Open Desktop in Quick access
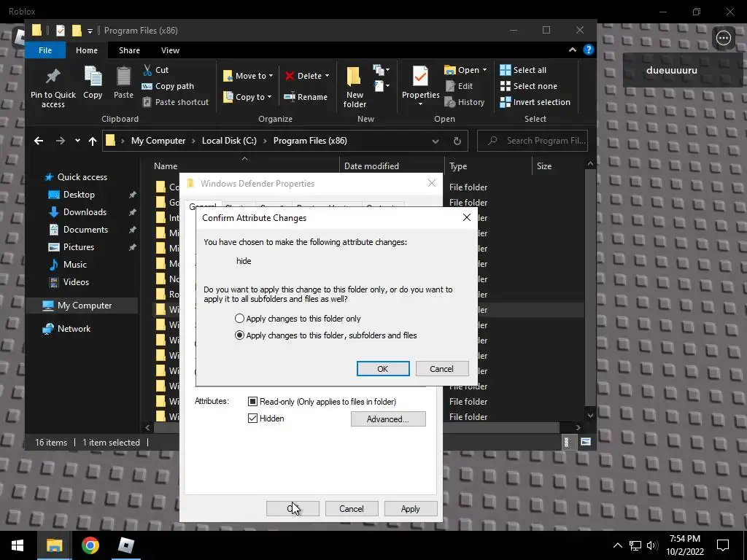The image size is (747, 560). coord(79,194)
